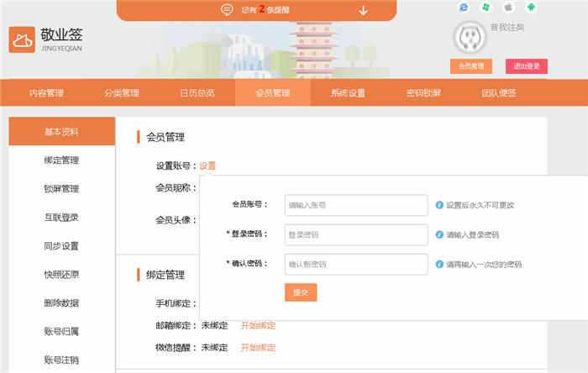
Task: Click info icon beside 设置后永久不可更改
Action: 438,205
